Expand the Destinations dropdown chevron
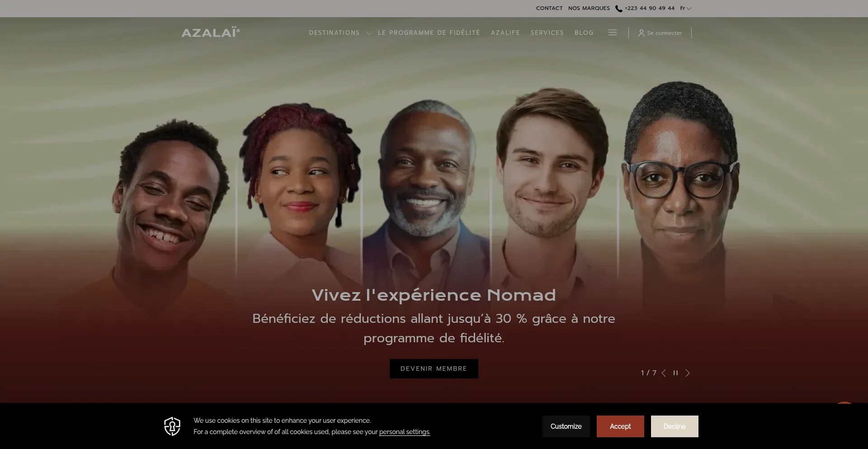Viewport: 868px width, 449px height. [369, 33]
